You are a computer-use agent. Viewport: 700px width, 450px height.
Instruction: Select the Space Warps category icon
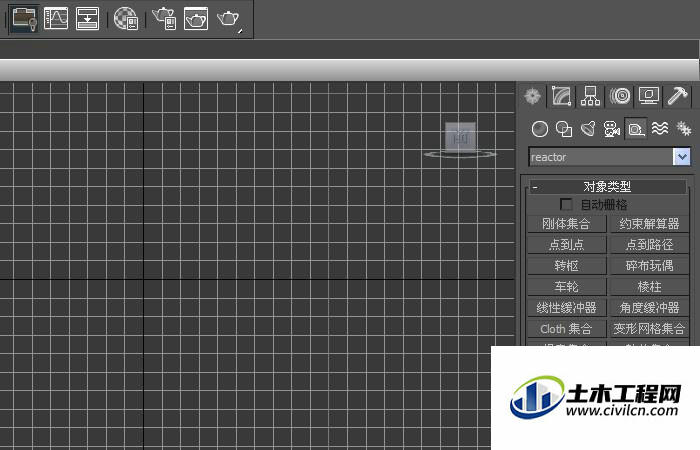tap(660, 129)
